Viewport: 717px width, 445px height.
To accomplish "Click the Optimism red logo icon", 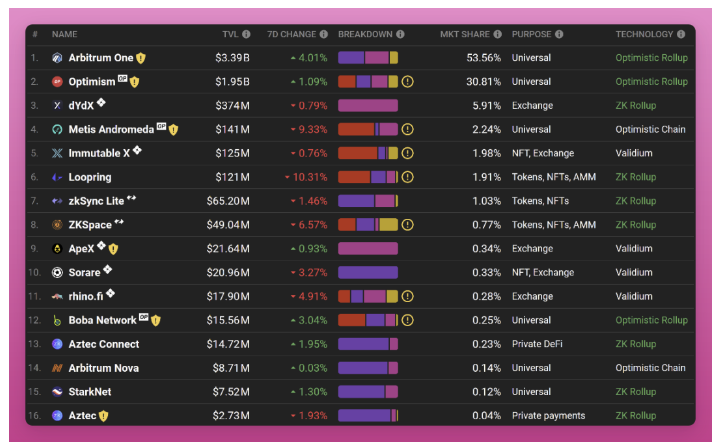I will coord(57,82).
